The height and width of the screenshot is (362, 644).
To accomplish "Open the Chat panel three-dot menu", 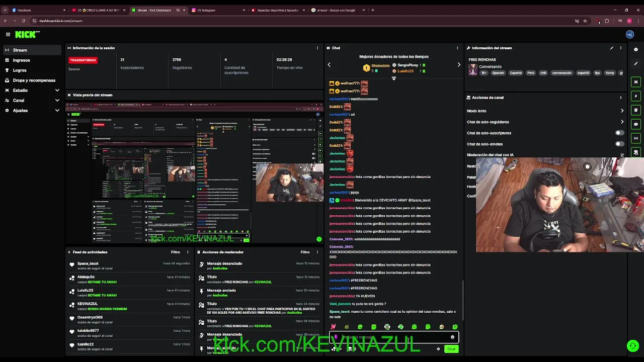I will [x=457, y=48].
